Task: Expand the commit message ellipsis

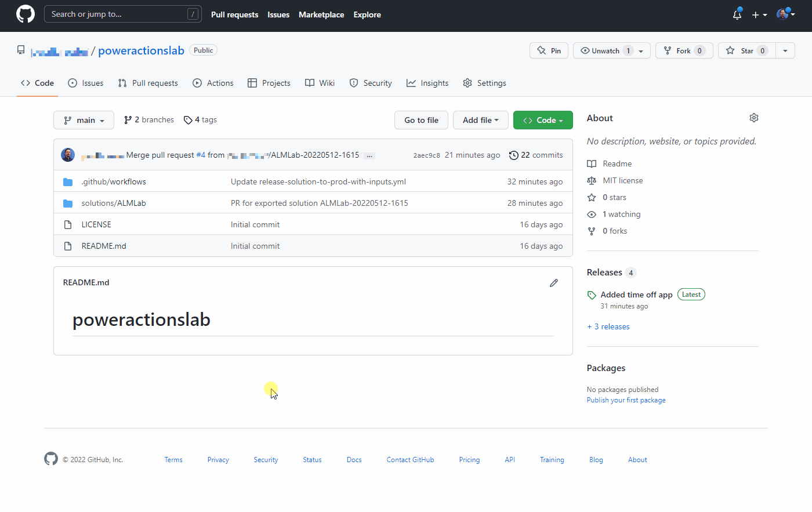Action: [369, 155]
